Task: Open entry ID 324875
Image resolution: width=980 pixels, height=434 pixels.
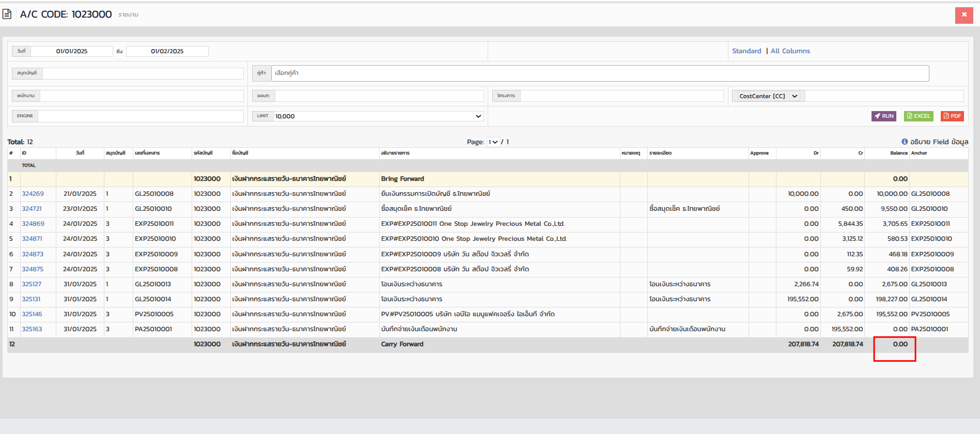Action: pyautogui.click(x=33, y=269)
